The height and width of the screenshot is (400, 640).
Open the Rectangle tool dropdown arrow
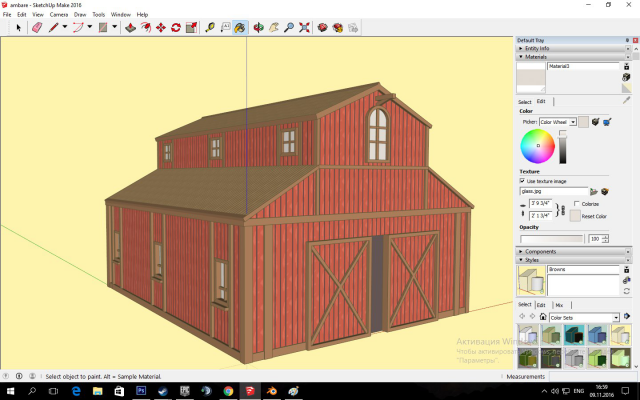point(115,27)
